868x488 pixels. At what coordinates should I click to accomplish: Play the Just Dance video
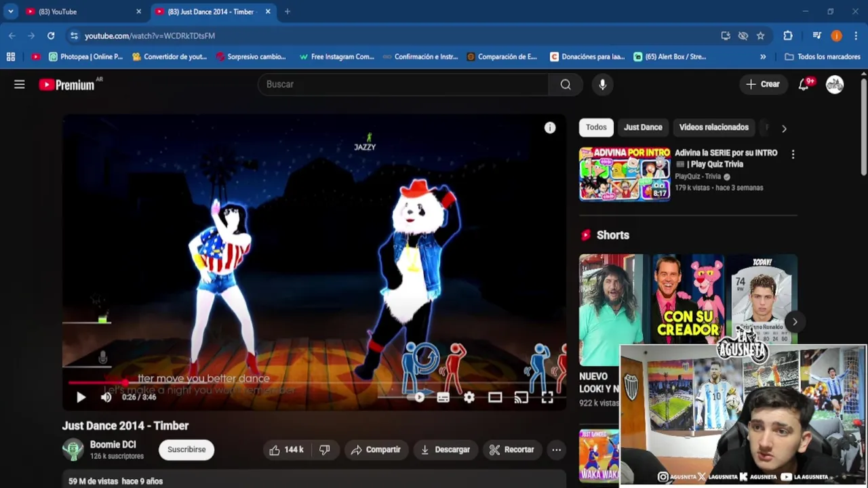click(x=81, y=397)
